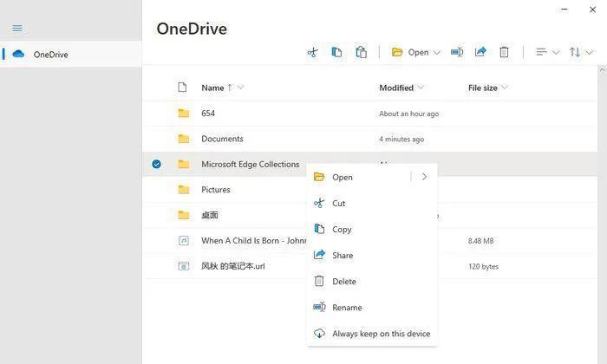This screenshot has height=364, width=607.
Task: Open the hamburger navigation menu
Action: (17, 29)
